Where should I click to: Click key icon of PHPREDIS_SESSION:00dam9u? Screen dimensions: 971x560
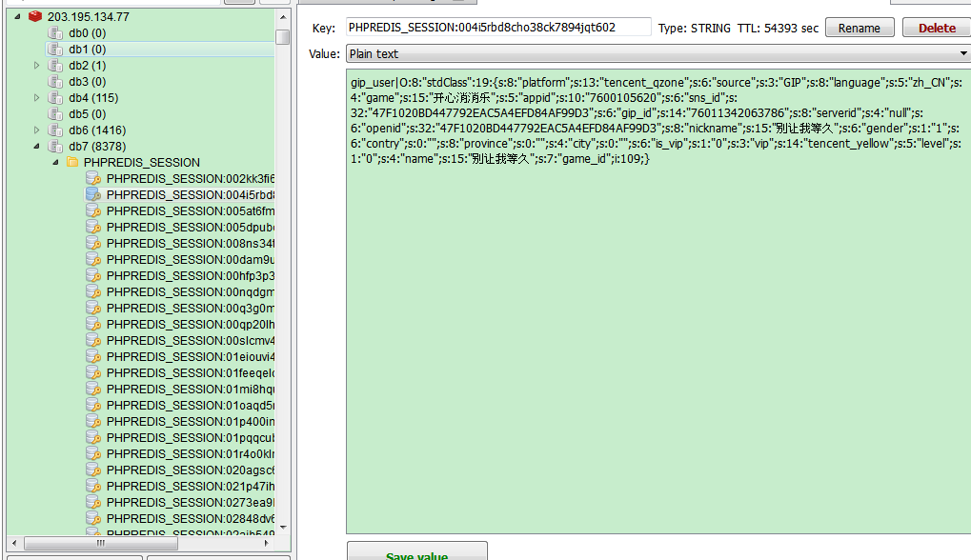pyautogui.click(x=93, y=259)
